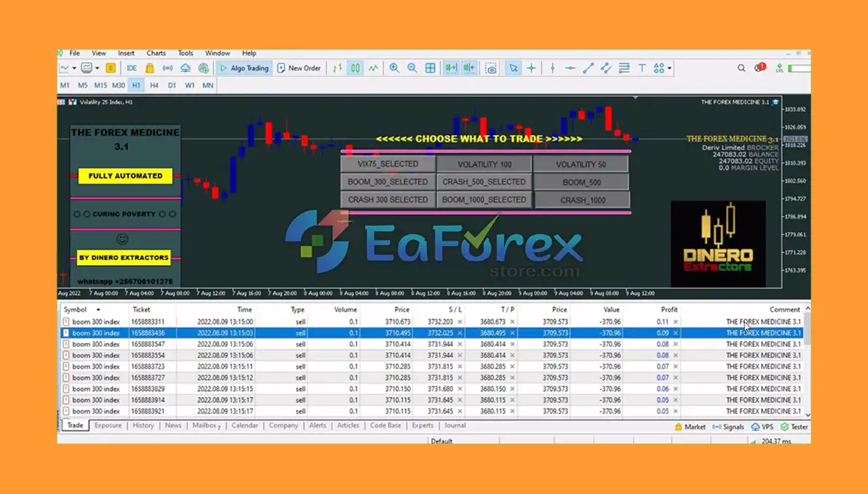Image resolution: width=868 pixels, height=494 pixels.
Task: Zoom in on the chart
Action: click(394, 68)
